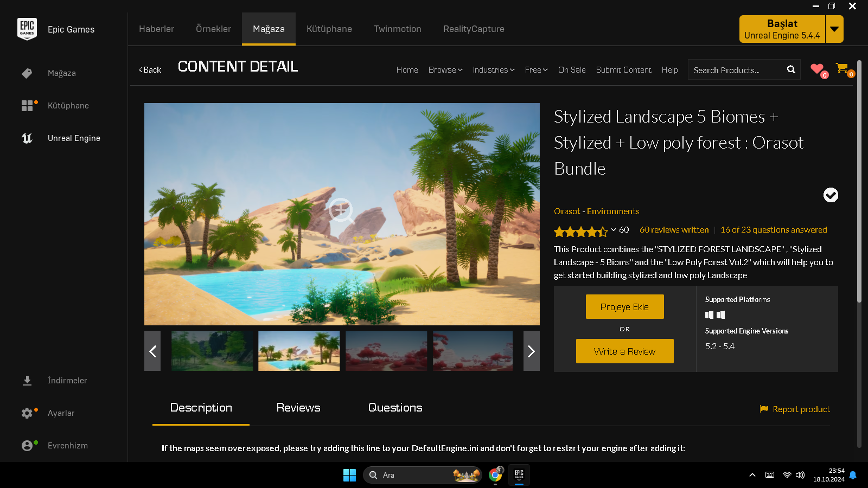Screen dimensions: 868x488
Task: Click the Report product flag icon
Action: click(x=764, y=409)
